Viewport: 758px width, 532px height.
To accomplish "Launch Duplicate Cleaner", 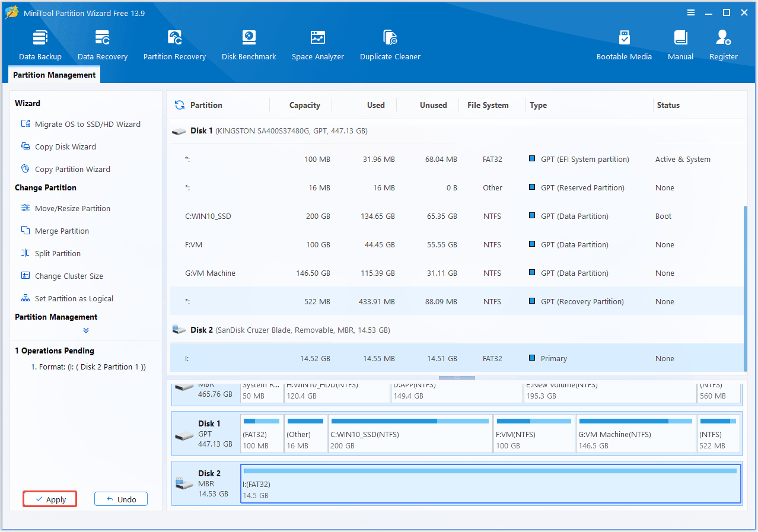I will 390,45.
